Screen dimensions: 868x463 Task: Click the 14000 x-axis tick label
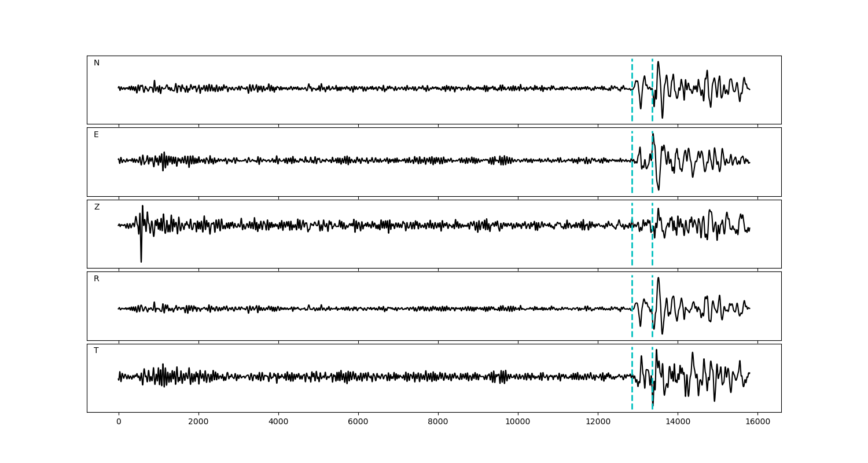(x=678, y=422)
